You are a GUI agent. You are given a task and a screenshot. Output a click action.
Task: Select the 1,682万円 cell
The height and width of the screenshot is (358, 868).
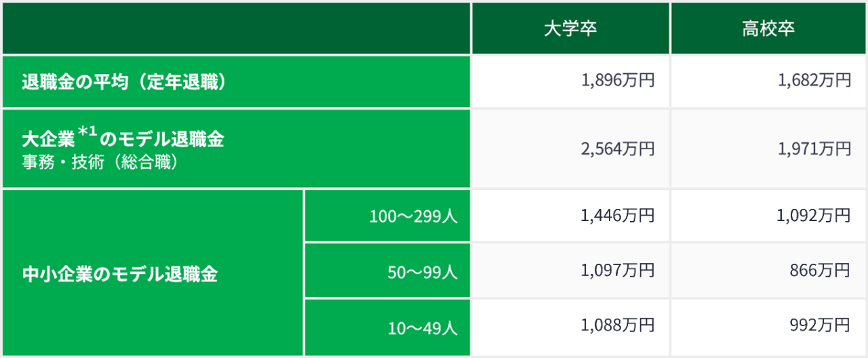pyautogui.click(x=814, y=81)
